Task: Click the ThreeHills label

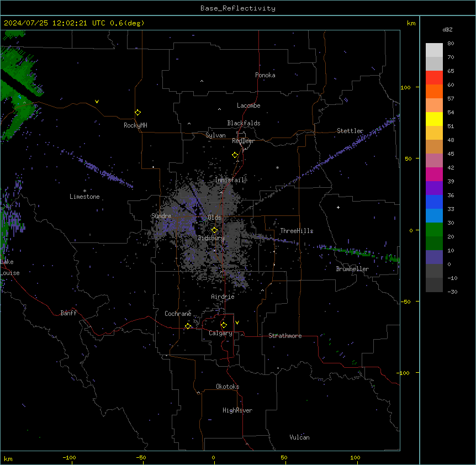Action: [x=297, y=231]
